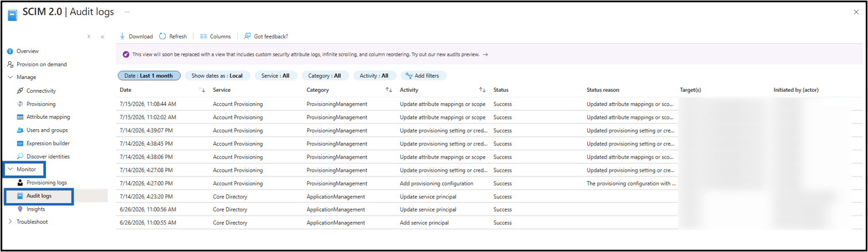
Task: Click the Status reason column header
Action: [x=603, y=90]
